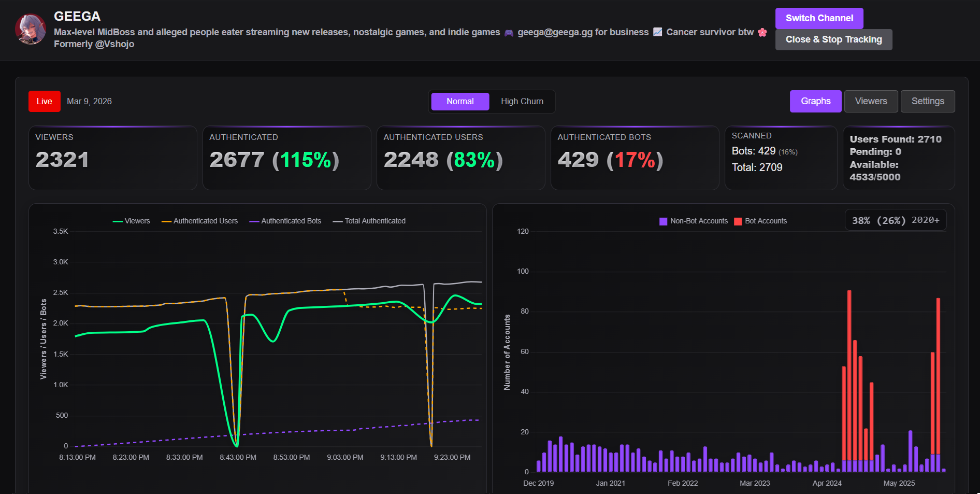Viewport: 980px width, 494px height.
Task: Click the pink flower emoji in description
Action: [x=762, y=32]
